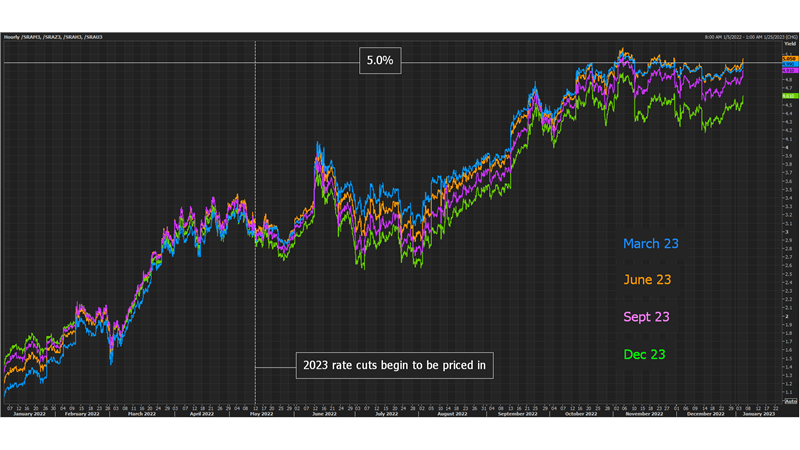Screen dimensions: 800x450
Task: Click the Yield axis header
Action: pyautogui.click(x=790, y=44)
